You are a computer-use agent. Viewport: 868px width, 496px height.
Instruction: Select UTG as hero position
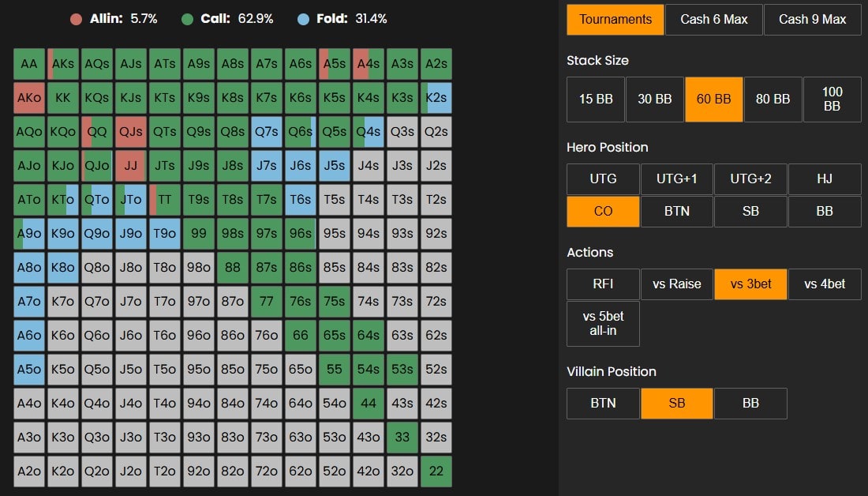602,179
